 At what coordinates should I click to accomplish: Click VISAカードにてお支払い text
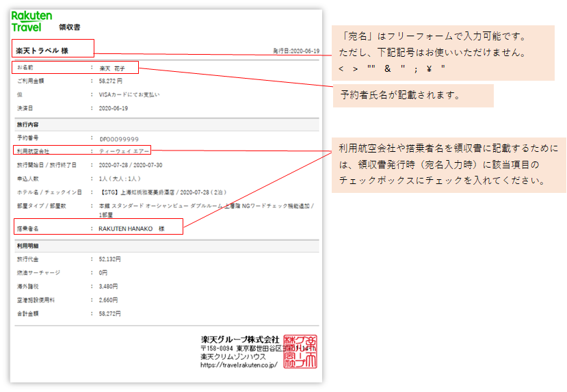129,94
